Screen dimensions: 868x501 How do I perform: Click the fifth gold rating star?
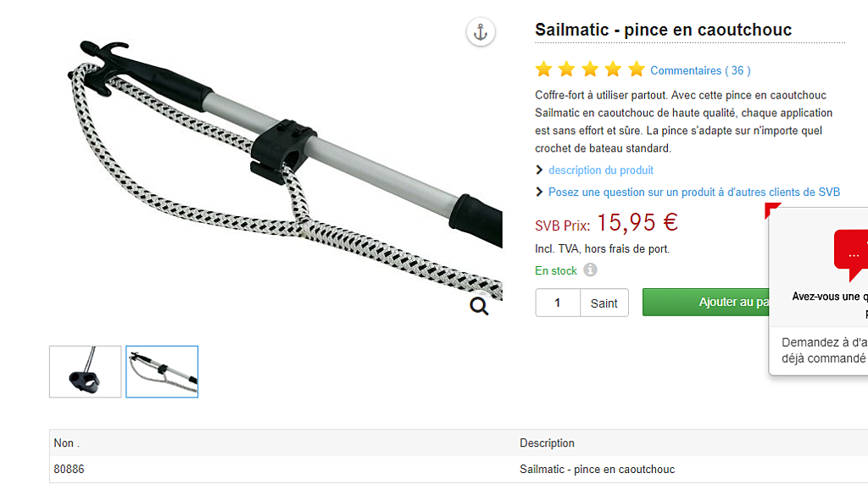tap(637, 70)
